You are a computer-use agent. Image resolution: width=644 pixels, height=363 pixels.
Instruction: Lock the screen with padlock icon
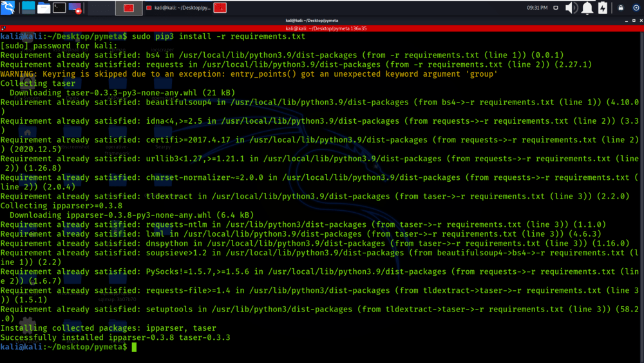pos(621,8)
